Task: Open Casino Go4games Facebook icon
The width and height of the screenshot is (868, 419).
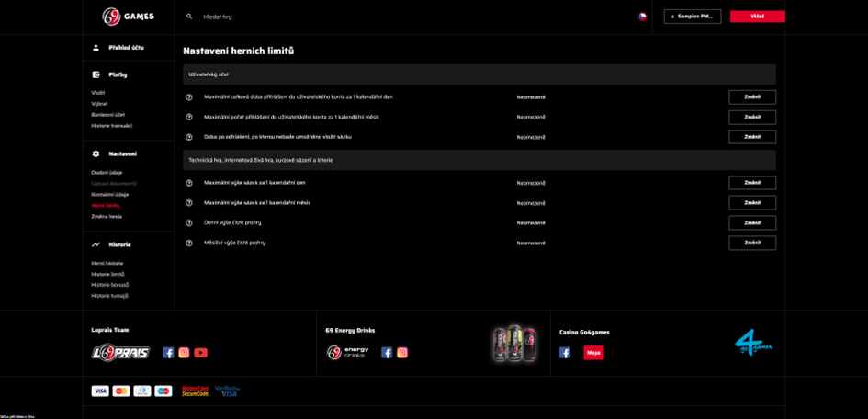Action: point(565,353)
